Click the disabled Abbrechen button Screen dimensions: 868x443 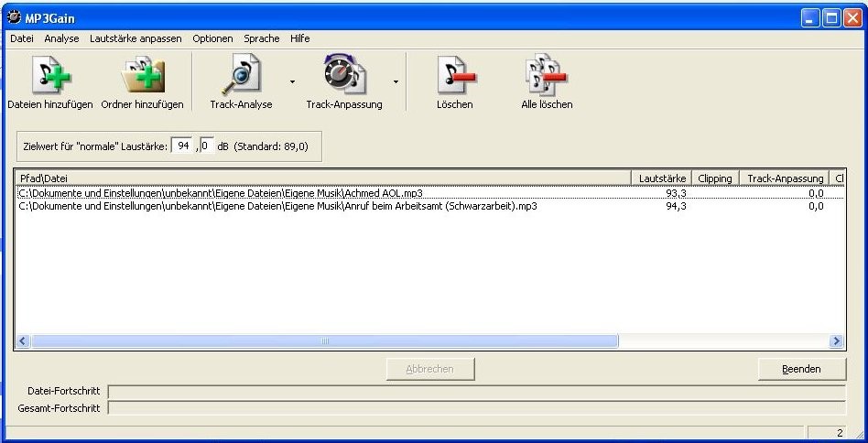tap(430, 369)
